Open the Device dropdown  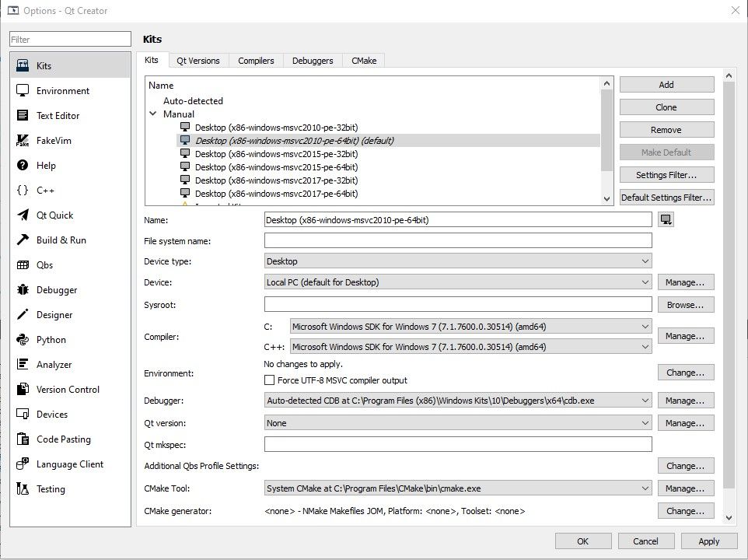[x=458, y=282]
